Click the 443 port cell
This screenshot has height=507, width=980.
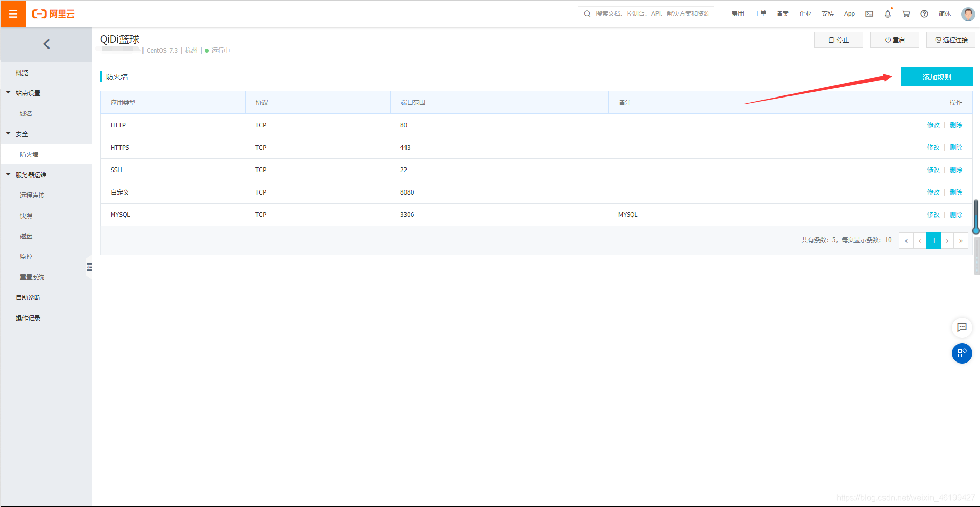(405, 148)
